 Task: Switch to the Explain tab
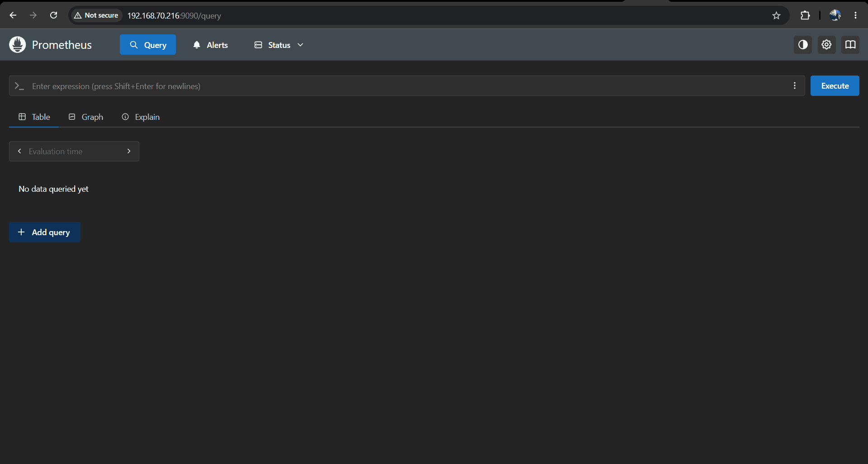[141, 117]
